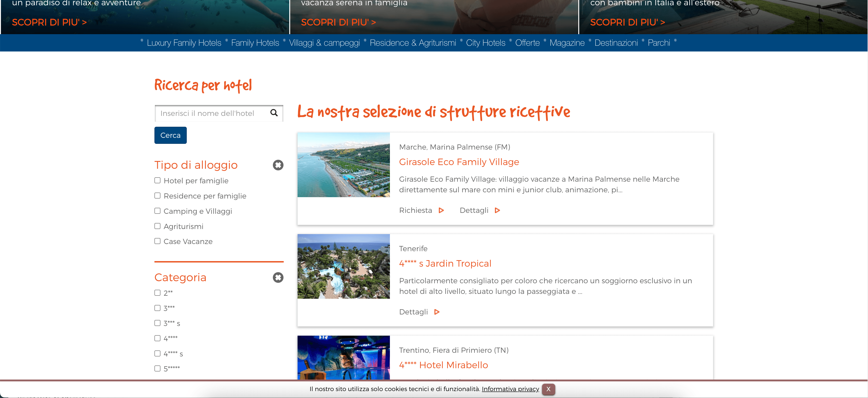868x398 pixels.
Task: Open Girasole Eco Family Village title link
Action: [459, 162]
